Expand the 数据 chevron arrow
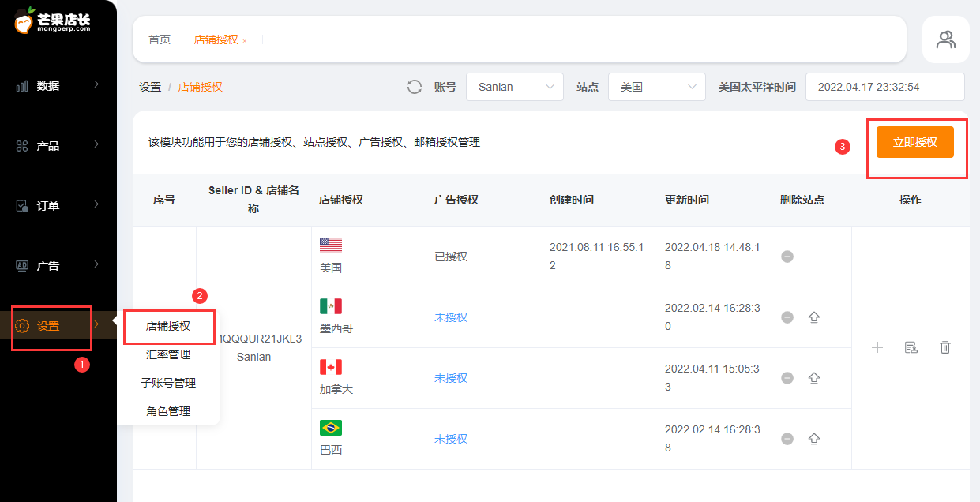This screenshot has height=502, width=980. (x=96, y=84)
